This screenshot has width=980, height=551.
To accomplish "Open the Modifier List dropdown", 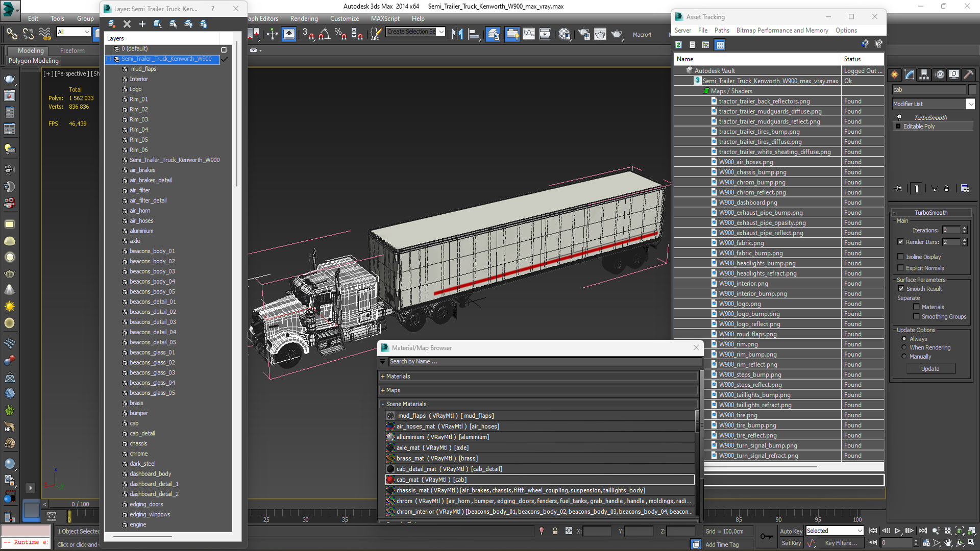I will [x=970, y=104].
